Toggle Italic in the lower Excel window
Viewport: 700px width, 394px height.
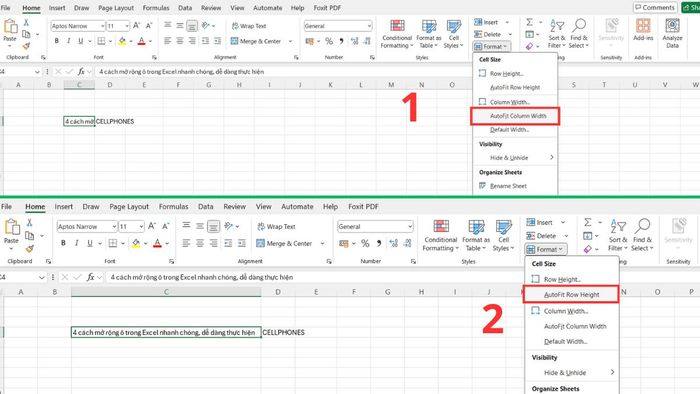tap(76, 243)
